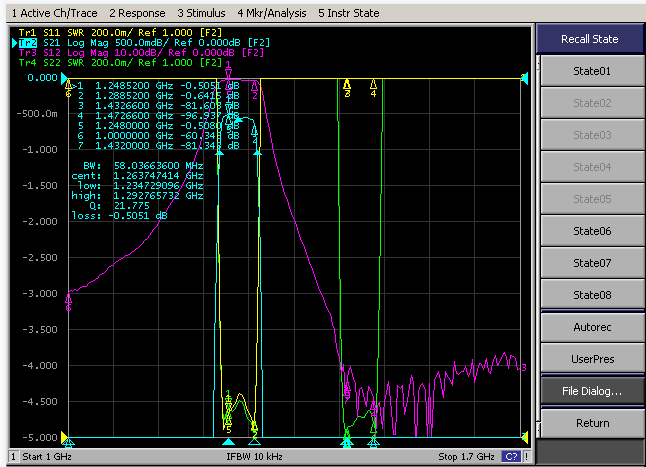Click the softkey panel vertical scrollbar
Image resolution: width=646 pixels, height=467 pixels.
pos(538,246)
